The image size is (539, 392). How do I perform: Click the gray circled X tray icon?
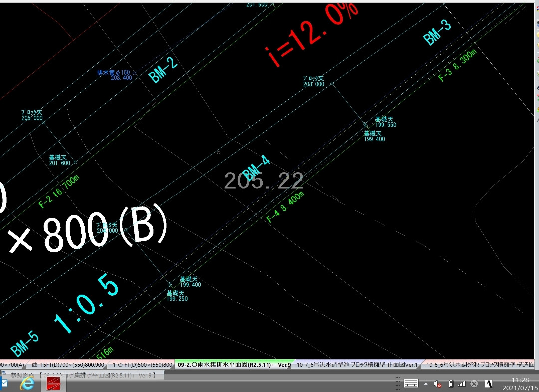coord(474,384)
